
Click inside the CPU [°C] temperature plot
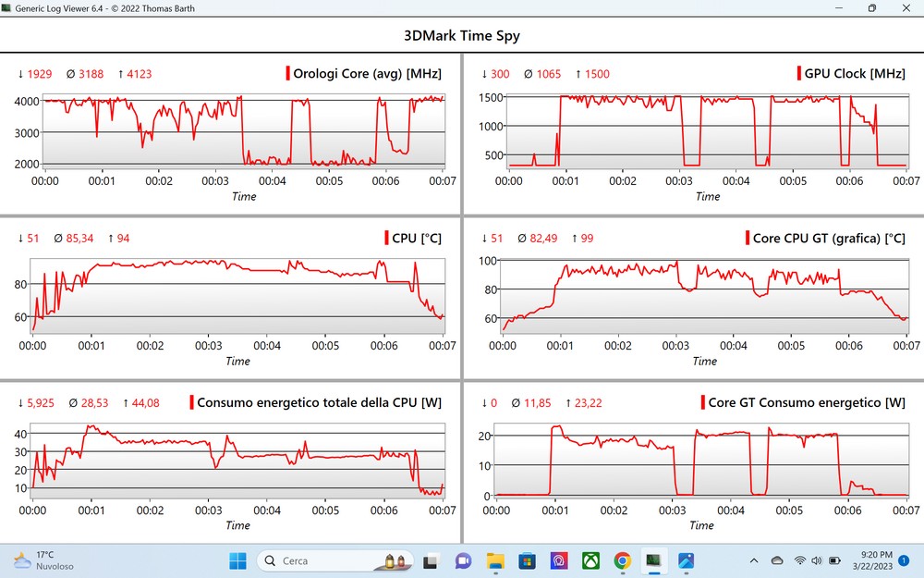coord(237,296)
